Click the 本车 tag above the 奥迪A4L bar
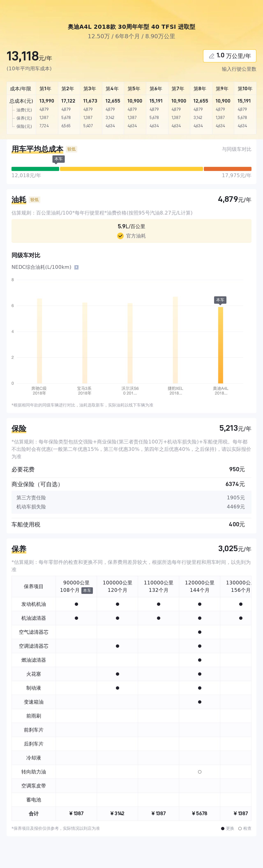This screenshot has height=868, width=263. click(x=220, y=300)
